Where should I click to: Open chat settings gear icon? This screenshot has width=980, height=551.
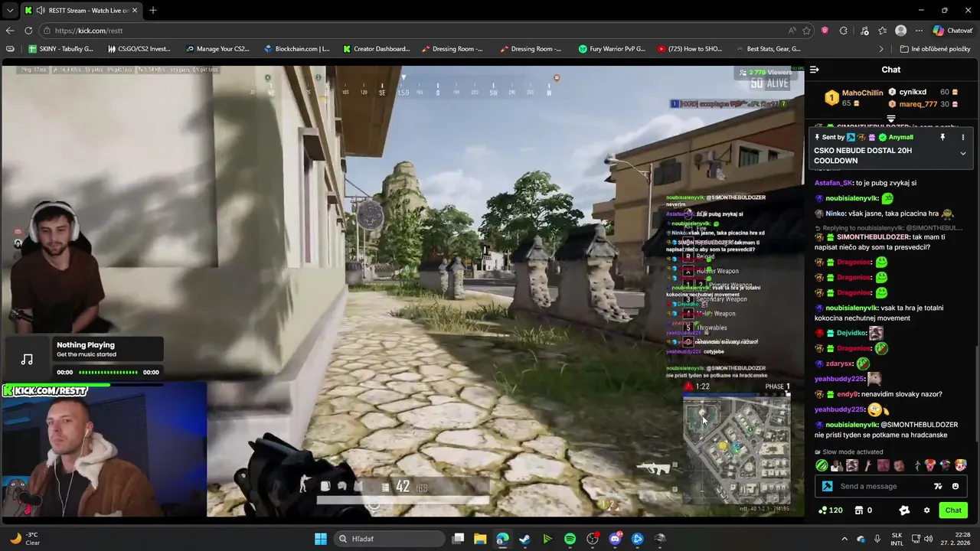pyautogui.click(x=926, y=510)
